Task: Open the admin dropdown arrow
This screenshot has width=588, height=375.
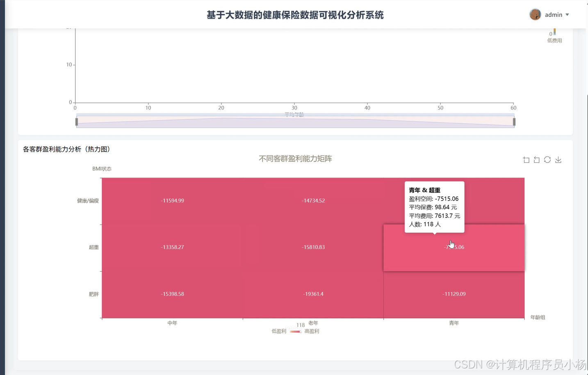Action: (x=567, y=15)
